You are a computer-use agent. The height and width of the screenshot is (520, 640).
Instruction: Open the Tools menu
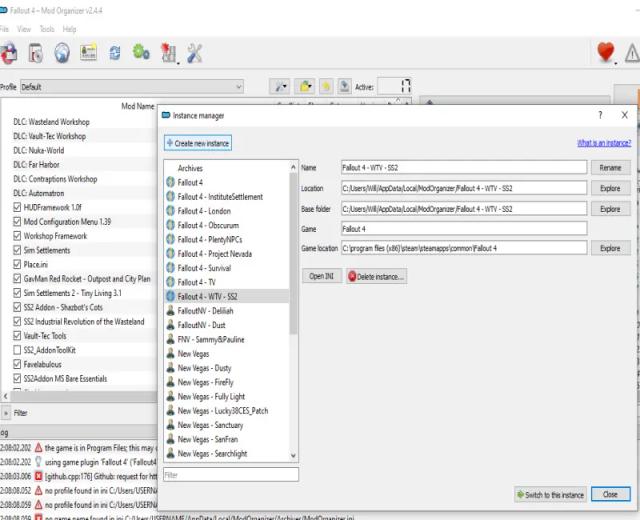47,29
